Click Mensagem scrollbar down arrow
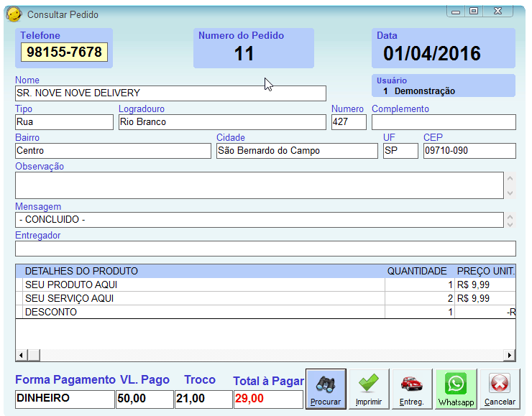532x416 pixels. [510, 223]
